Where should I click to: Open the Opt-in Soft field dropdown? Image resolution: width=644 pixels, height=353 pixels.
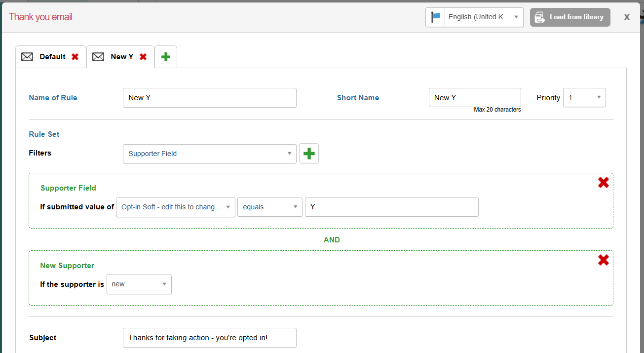[176, 207]
